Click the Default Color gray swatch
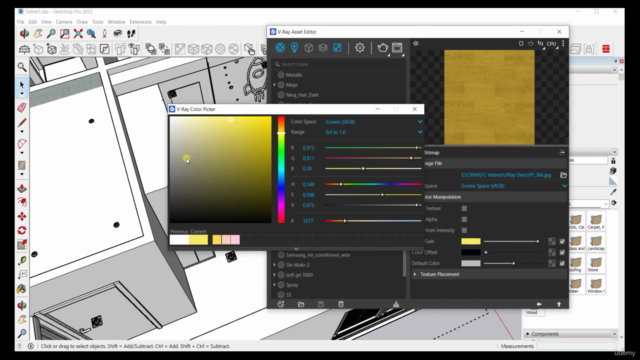640x360 pixels. 471,263
